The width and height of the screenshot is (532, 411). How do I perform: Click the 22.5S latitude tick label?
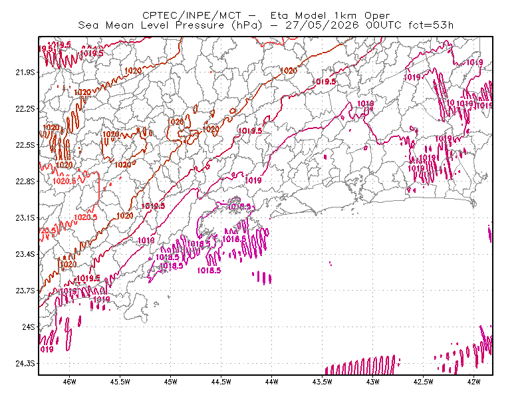click(x=25, y=145)
